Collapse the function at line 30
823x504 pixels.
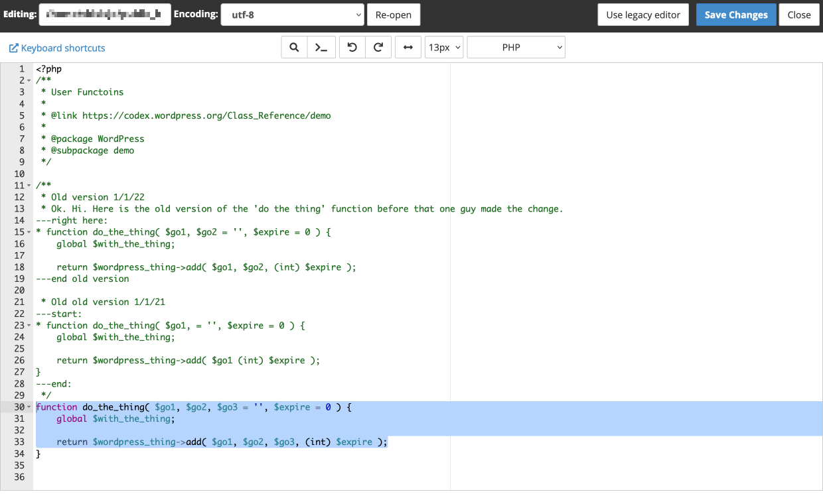click(x=29, y=407)
